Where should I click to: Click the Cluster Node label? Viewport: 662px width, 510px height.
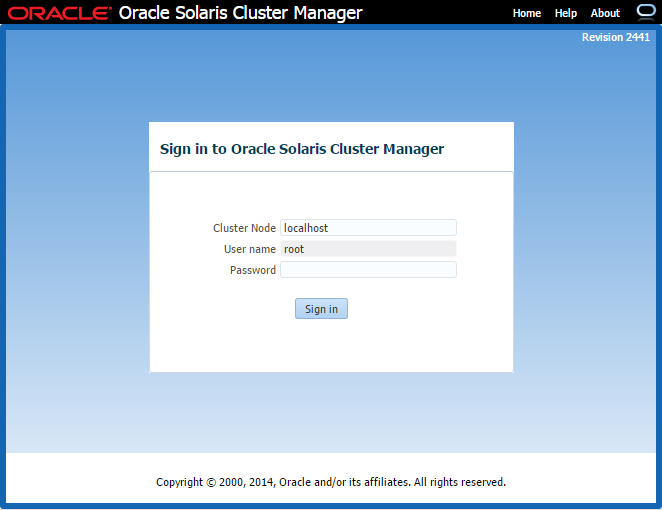[x=244, y=228]
